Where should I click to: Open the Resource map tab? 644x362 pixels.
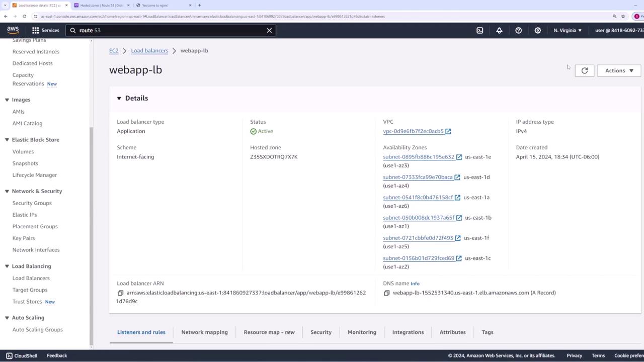[x=269, y=332]
